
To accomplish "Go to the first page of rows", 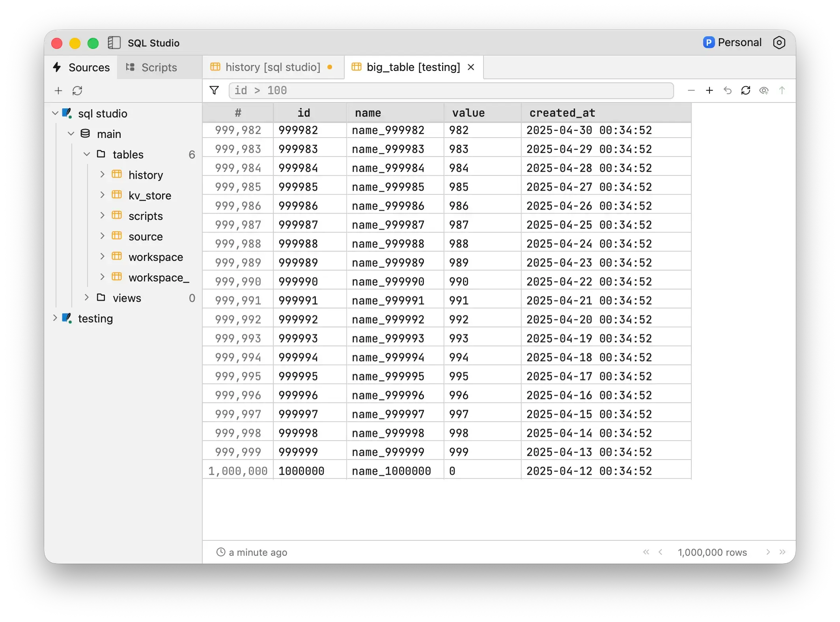I will coord(646,552).
